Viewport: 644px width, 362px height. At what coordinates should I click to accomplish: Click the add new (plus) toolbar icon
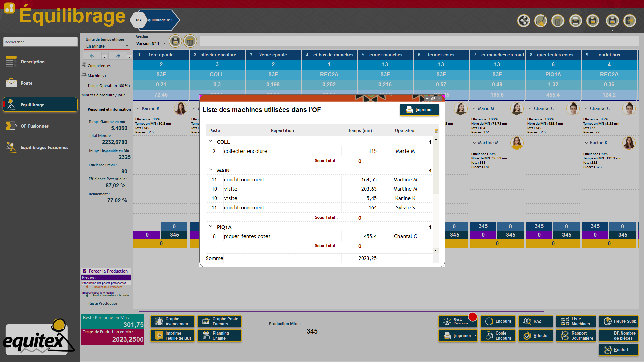[x=524, y=21]
